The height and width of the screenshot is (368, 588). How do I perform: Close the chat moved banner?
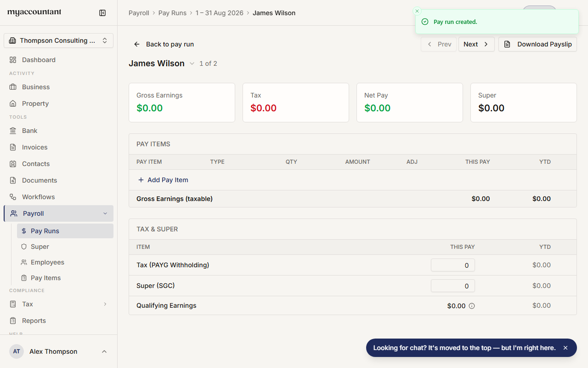click(565, 348)
